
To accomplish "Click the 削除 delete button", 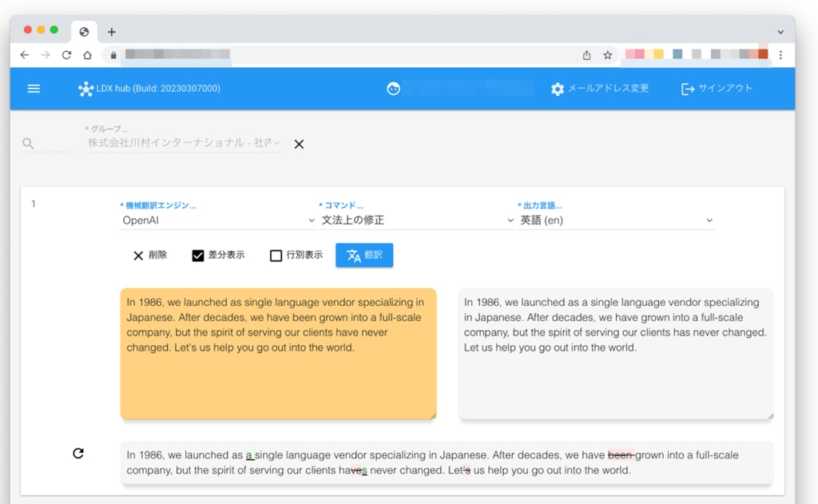I will point(149,256).
